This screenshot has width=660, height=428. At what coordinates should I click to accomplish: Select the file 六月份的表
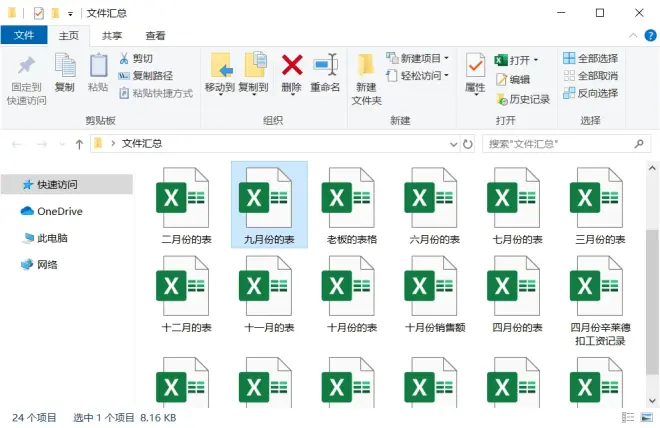(x=434, y=205)
